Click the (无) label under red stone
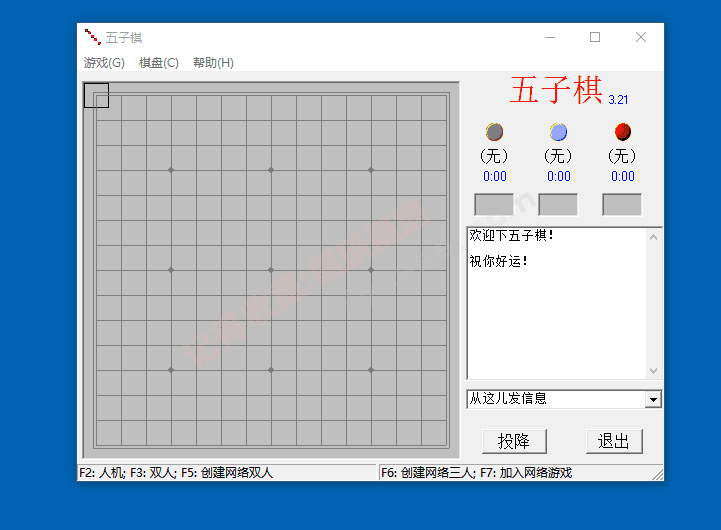Screen dimensions: 721x530 [622, 156]
